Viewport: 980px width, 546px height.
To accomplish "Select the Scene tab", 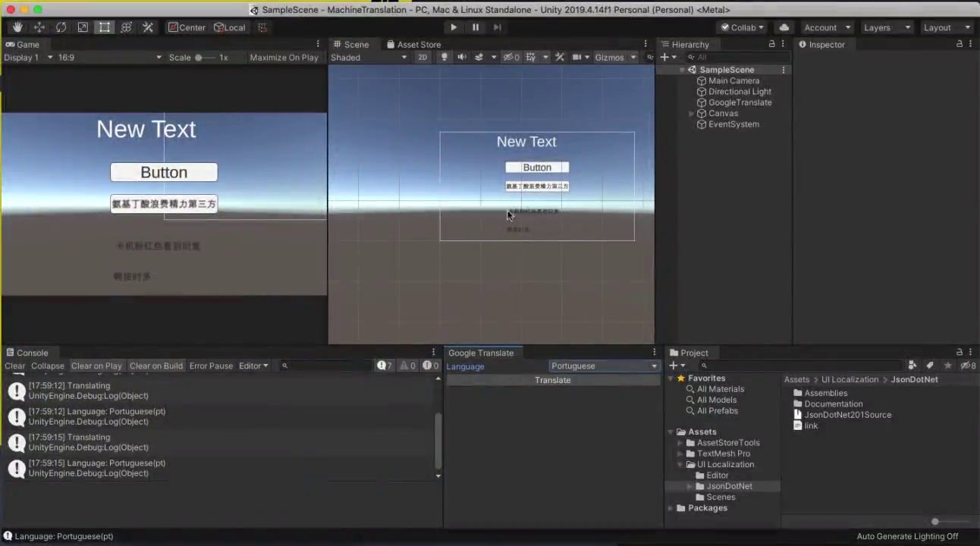I will click(x=350, y=44).
